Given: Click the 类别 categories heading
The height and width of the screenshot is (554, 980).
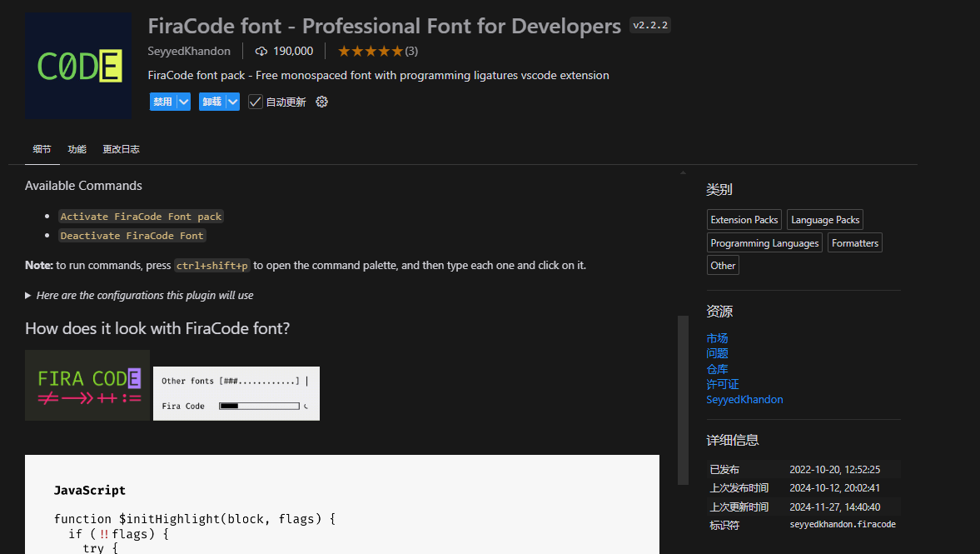Looking at the screenshot, I should pyautogui.click(x=719, y=189).
